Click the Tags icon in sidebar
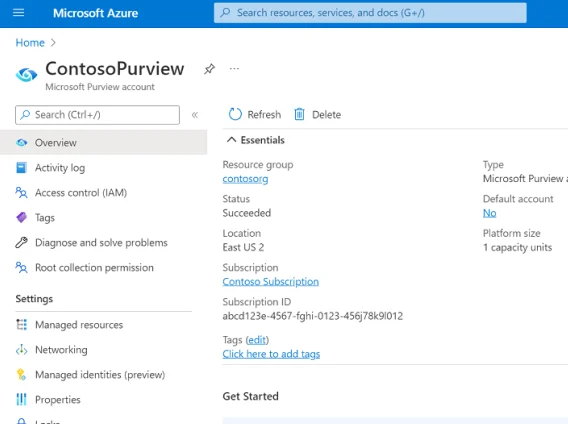This screenshot has width=568, height=424. (x=21, y=217)
